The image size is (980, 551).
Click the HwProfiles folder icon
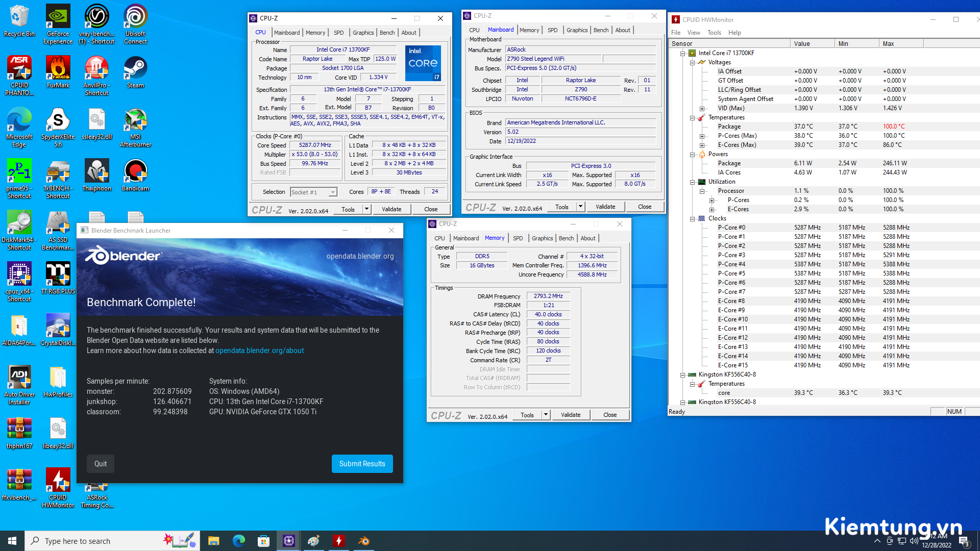58,381
